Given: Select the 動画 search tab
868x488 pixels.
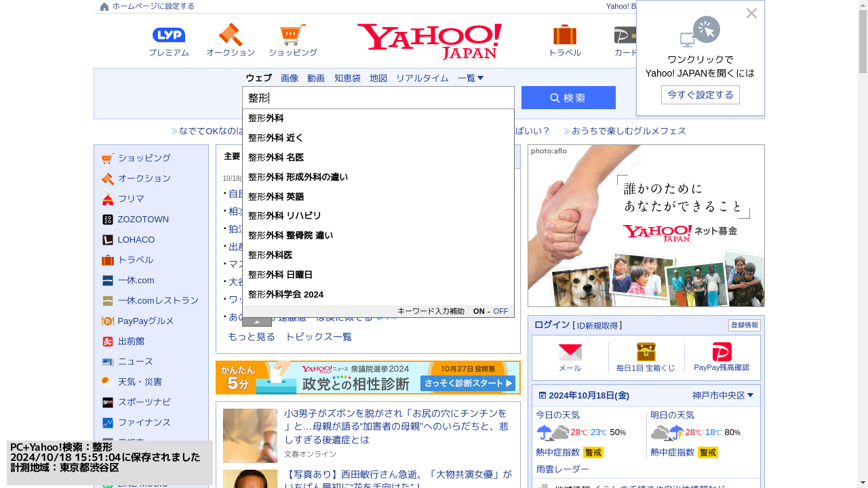Looking at the screenshot, I should (316, 78).
